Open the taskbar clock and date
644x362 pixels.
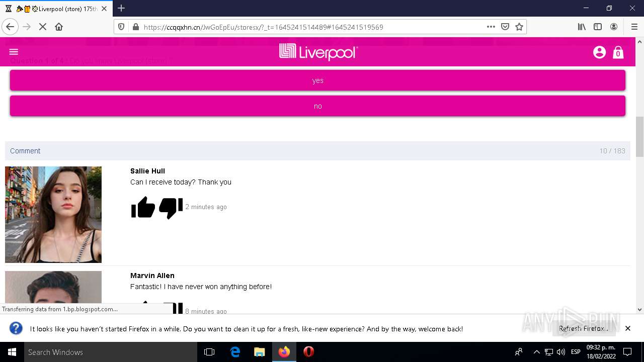tap(601, 352)
